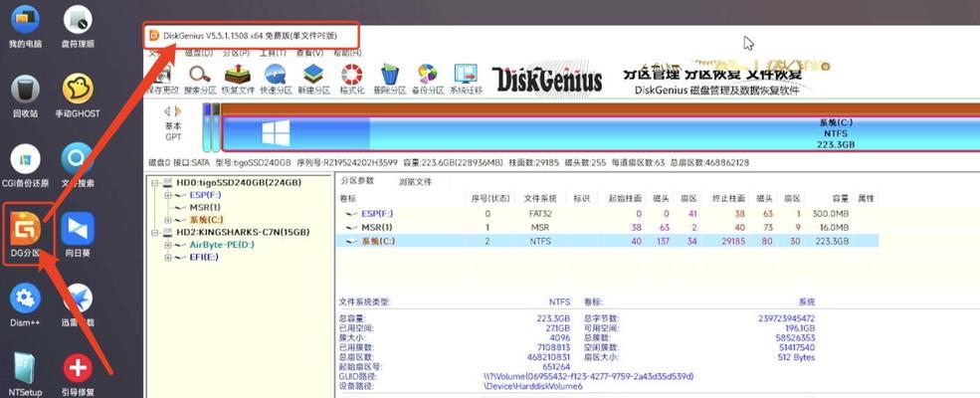Click 序号(状态) column header

[x=490, y=199]
